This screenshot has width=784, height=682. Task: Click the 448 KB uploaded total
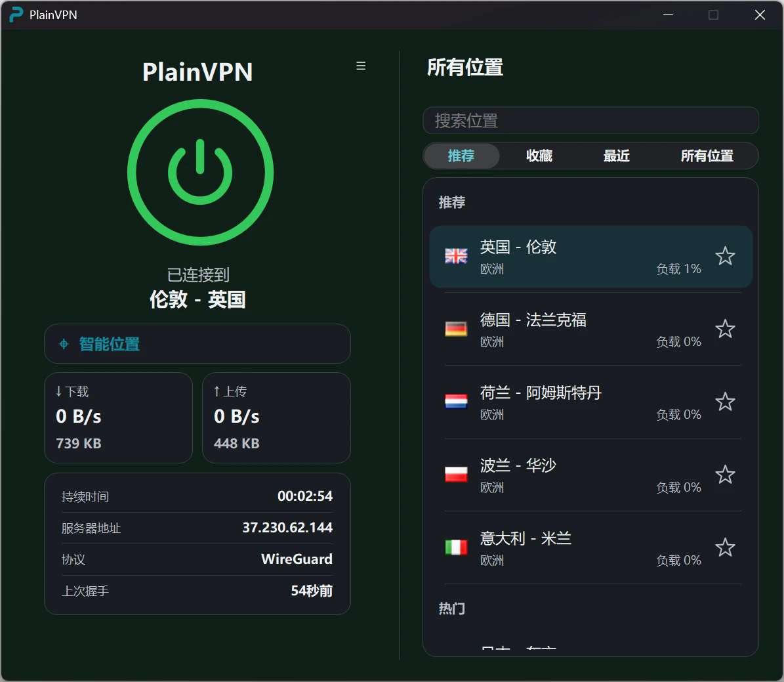(x=236, y=443)
